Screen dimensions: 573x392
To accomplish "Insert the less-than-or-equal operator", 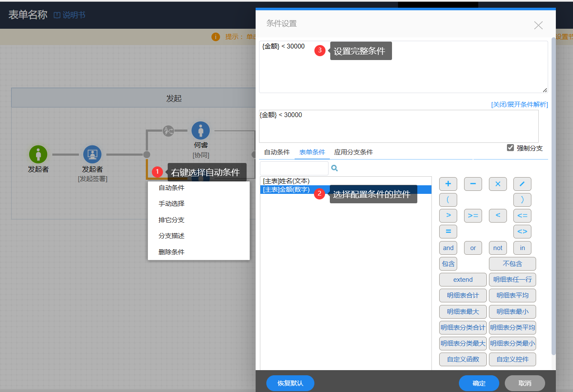I will click(x=522, y=216).
